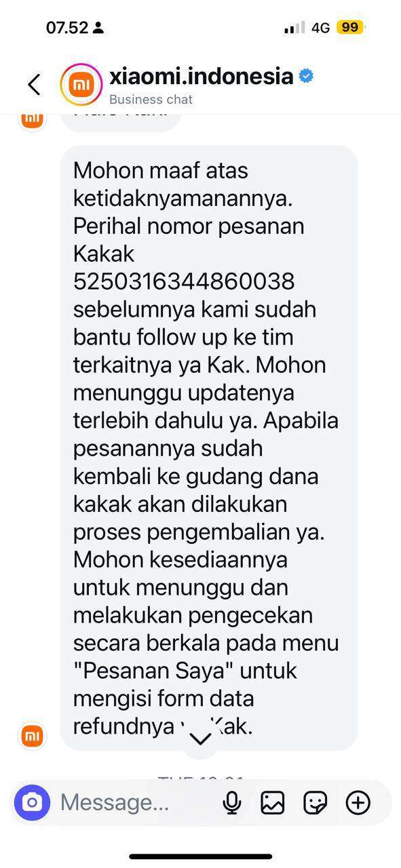Open the photo gallery icon
Screen dimensions: 401x868
click(x=272, y=803)
